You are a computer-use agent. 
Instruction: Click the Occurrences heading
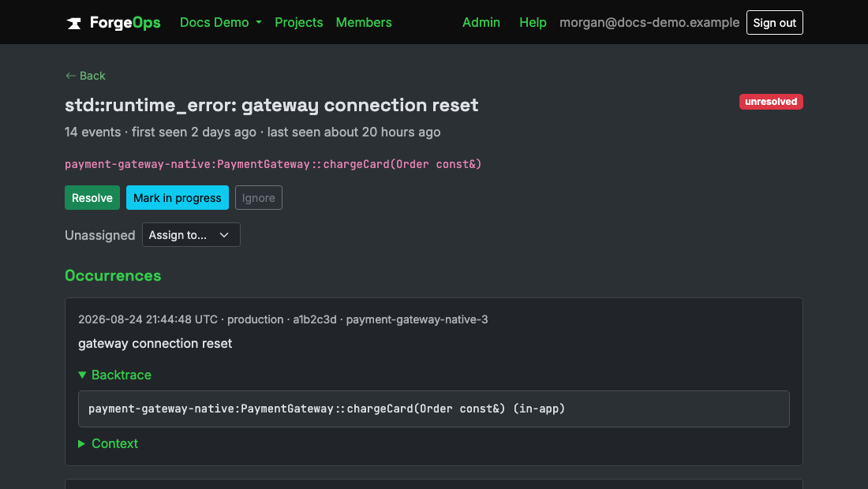click(113, 275)
